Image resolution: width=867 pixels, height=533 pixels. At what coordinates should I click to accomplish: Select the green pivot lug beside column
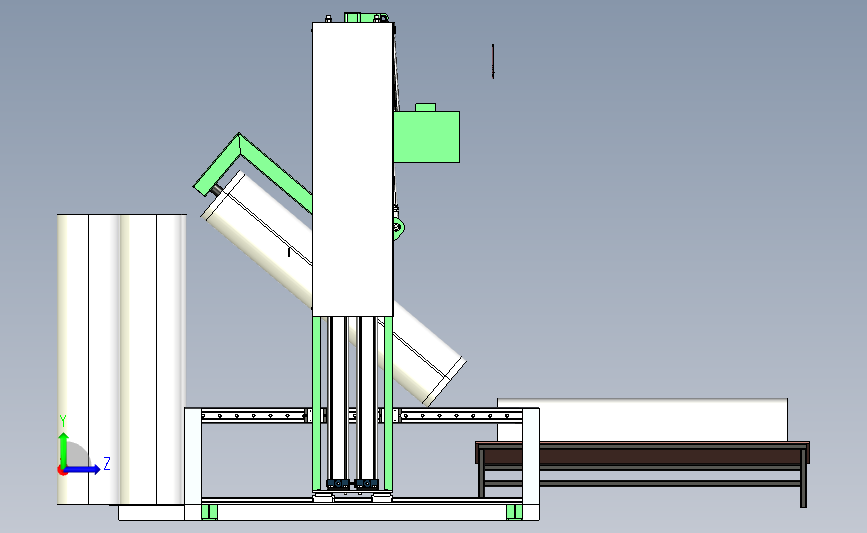398,227
